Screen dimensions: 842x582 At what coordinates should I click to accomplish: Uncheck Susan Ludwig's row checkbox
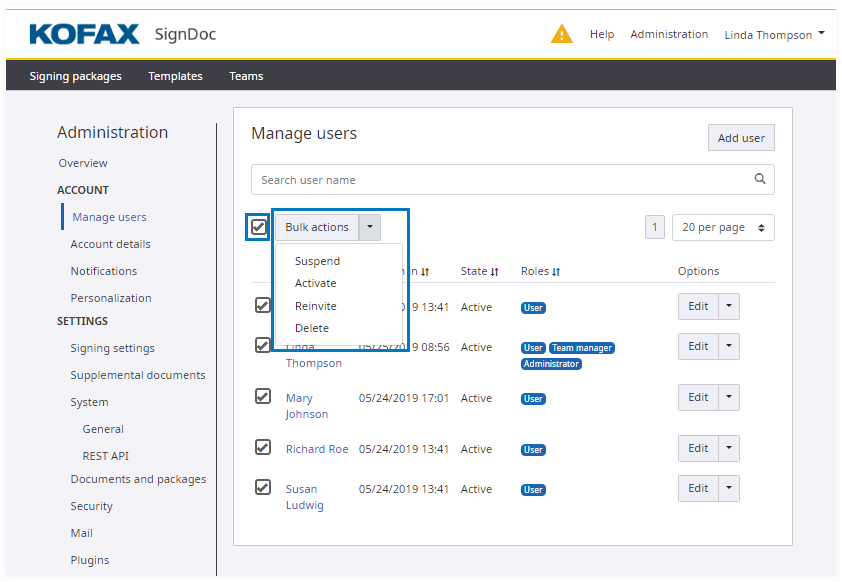[262, 487]
